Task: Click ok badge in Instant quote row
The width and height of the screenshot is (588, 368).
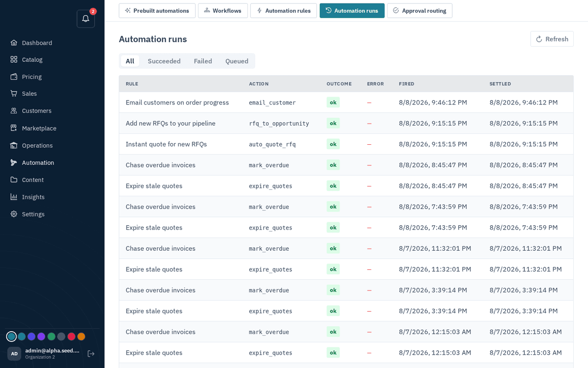Action: (333, 144)
